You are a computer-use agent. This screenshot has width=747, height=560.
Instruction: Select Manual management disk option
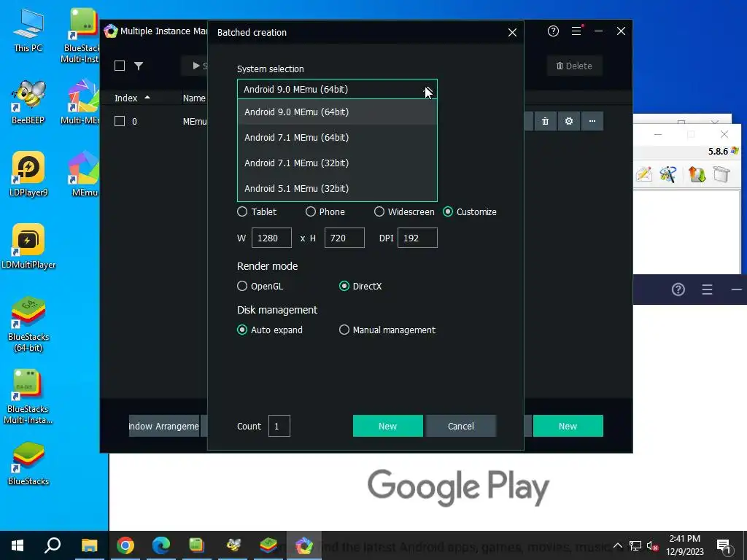[344, 330]
